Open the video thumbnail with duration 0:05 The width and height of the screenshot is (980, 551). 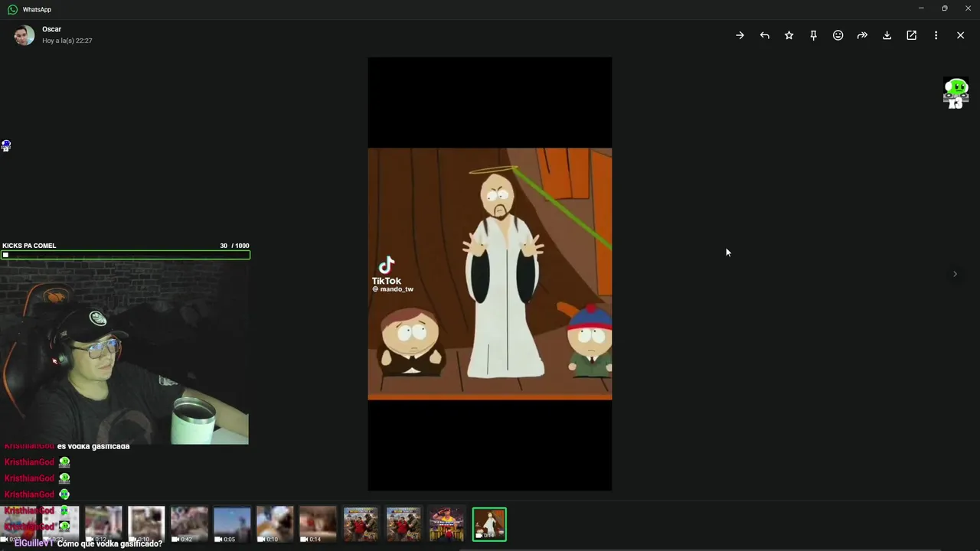[x=232, y=524]
